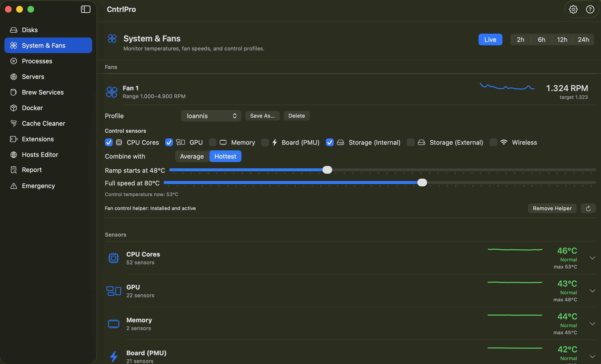Click the GPU icon in Sensors list
Image resolution: width=601 pixels, height=364 pixels.
(114, 291)
